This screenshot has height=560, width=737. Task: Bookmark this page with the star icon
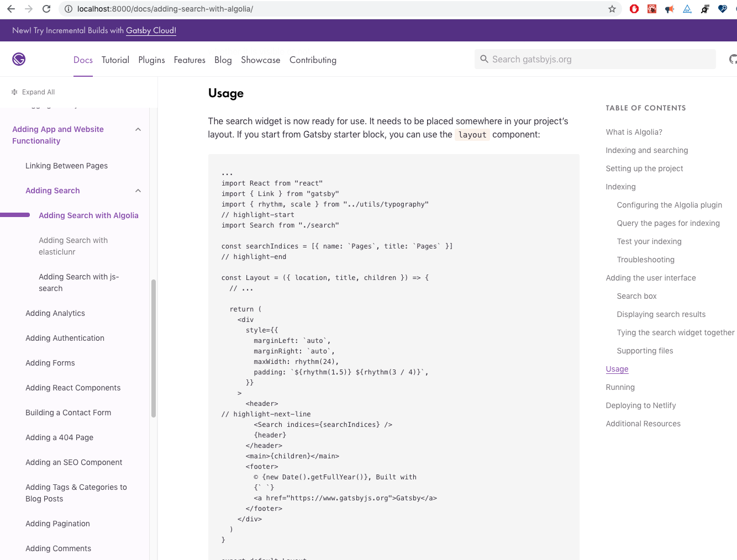pyautogui.click(x=612, y=9)
